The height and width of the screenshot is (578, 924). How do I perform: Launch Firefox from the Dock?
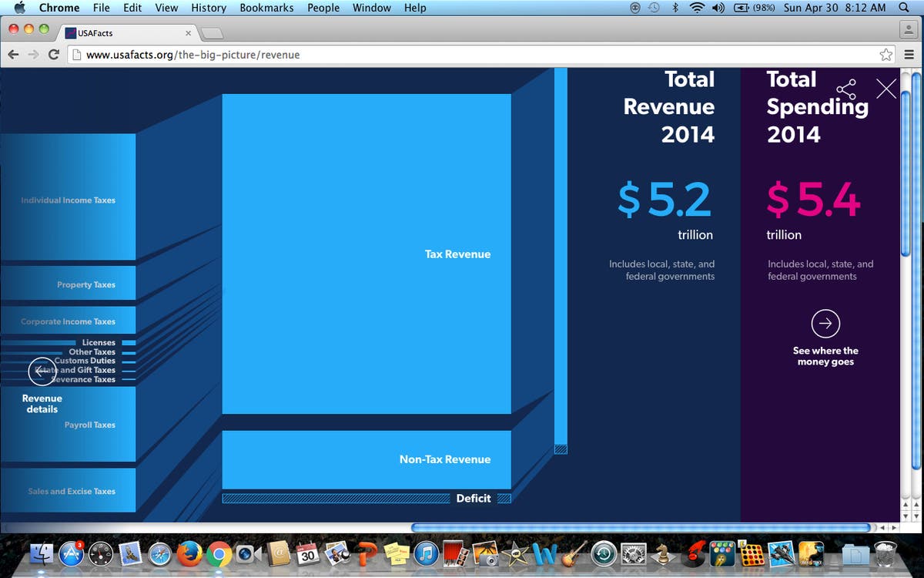tap(189, 553)
